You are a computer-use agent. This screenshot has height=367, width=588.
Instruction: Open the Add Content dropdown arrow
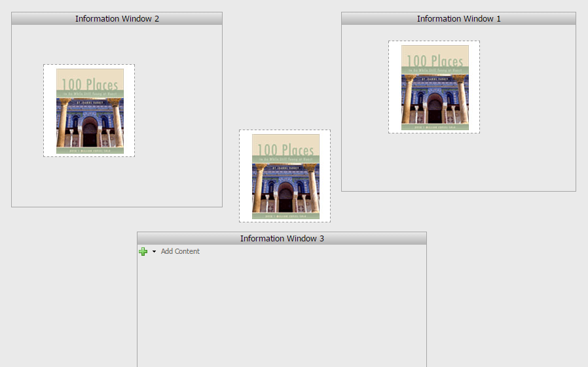(x=154, y=252)
